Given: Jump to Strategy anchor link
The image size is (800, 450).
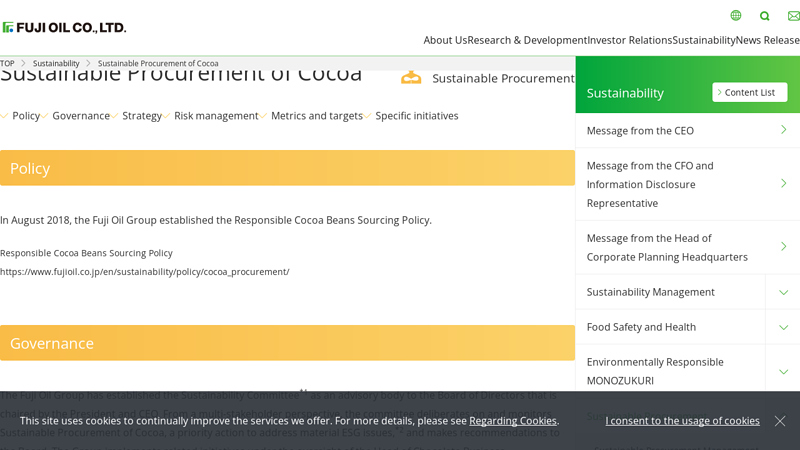Looking at the screenshot, I should pyautogui.click(x=142, y=116).
